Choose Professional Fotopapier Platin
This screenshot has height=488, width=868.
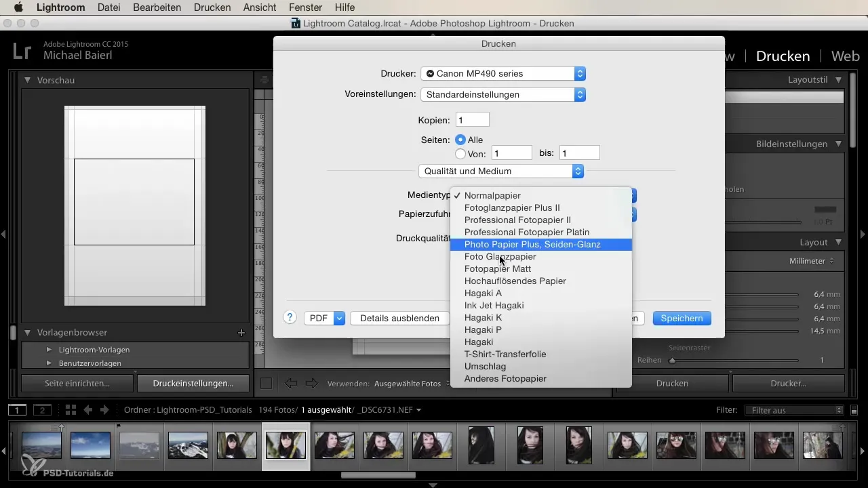541,232
